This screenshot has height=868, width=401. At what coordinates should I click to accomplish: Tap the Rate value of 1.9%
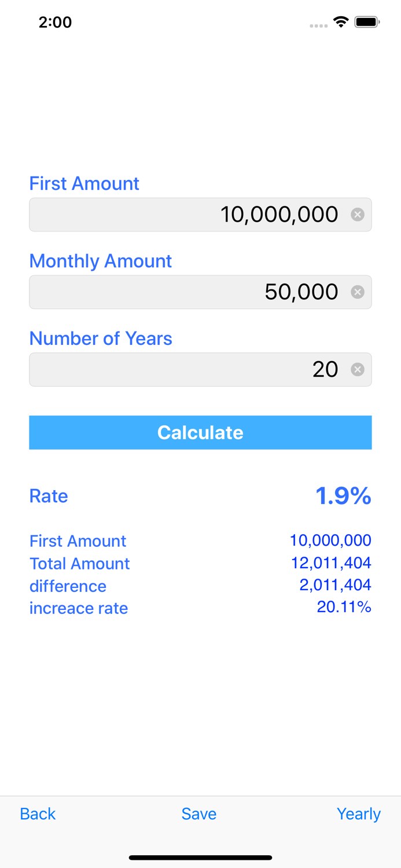[344, 495]
